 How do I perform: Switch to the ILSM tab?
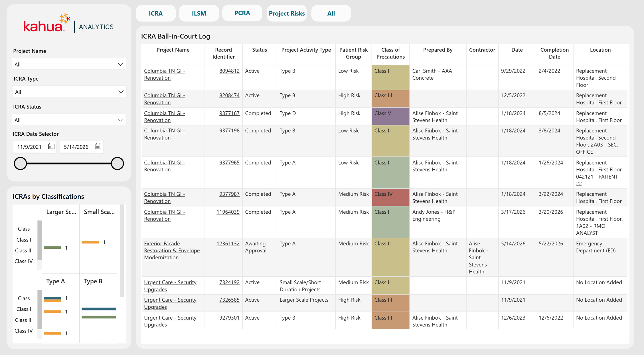[x=199, y=13]
